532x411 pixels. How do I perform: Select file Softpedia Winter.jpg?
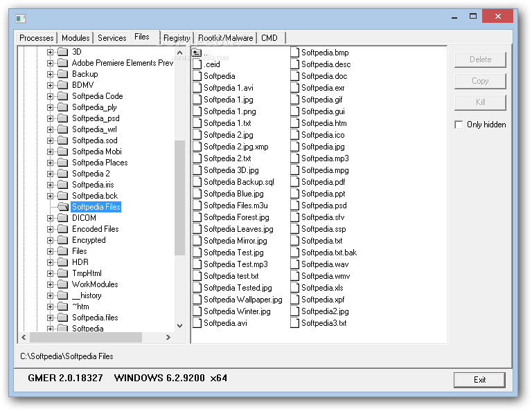(237, 311)
